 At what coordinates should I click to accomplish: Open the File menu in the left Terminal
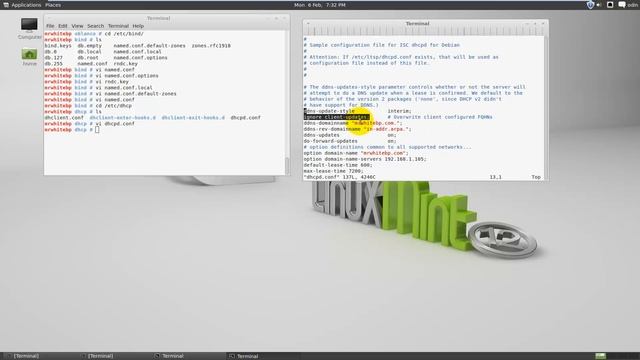pos(50,26)
